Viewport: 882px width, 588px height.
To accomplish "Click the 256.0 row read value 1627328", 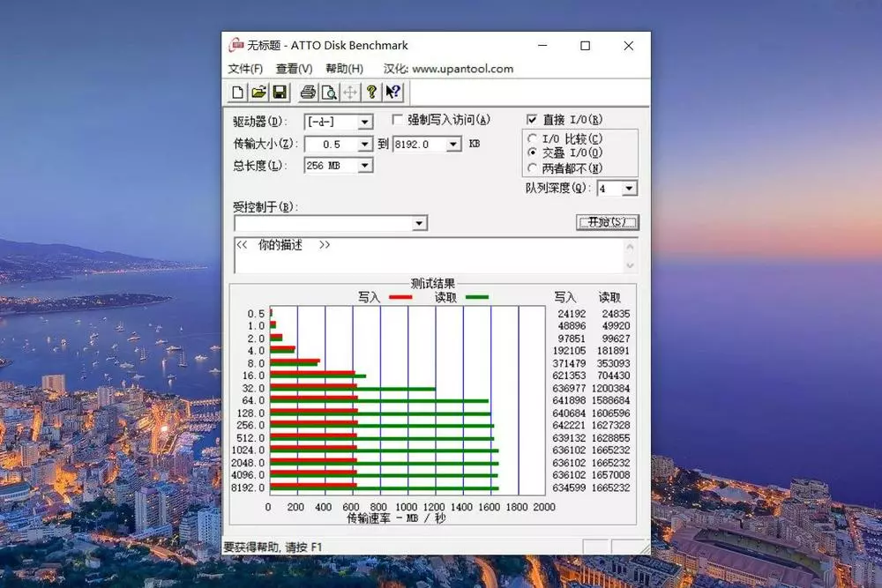I will tap(611, 425).
